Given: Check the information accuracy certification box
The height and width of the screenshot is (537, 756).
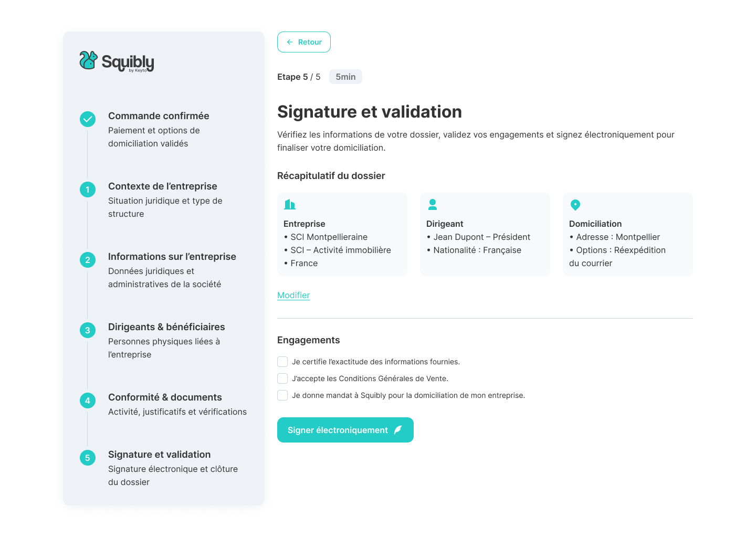Looking at the screenshot, I should (282, 362).
